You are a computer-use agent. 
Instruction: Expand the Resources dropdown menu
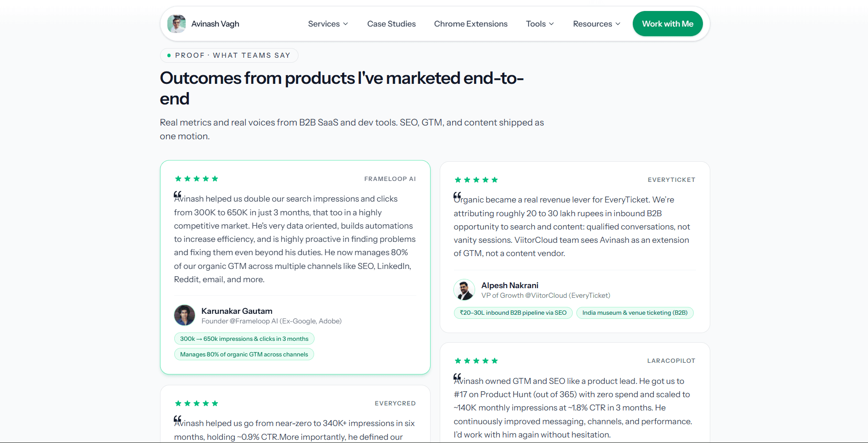point(597,24)
